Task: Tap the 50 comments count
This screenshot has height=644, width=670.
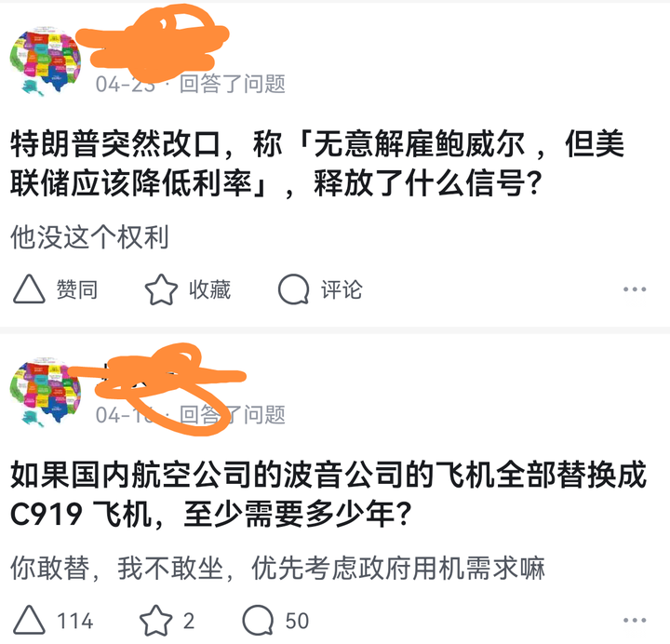Action: point(297,621)
